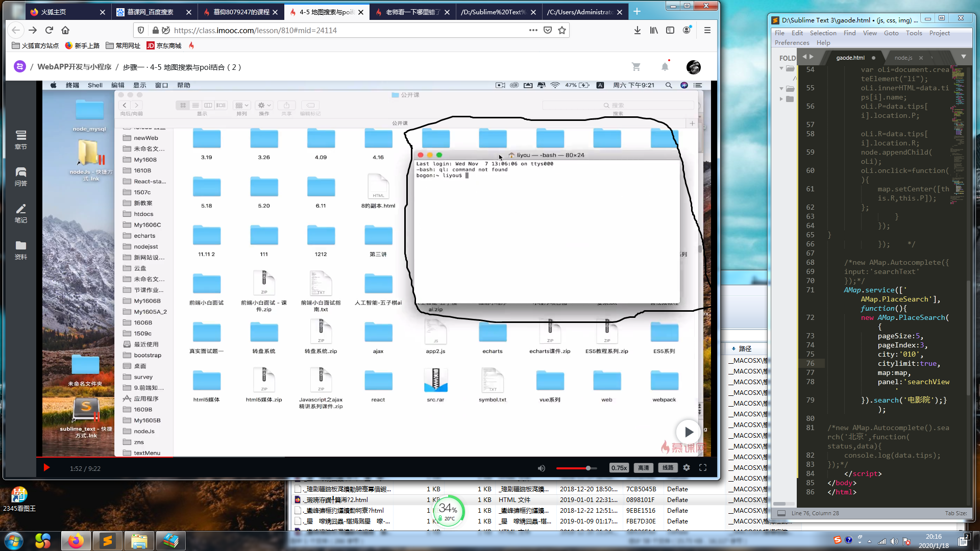Open Firefox account icon
This screenshot has width=980, height=551.
687,30
